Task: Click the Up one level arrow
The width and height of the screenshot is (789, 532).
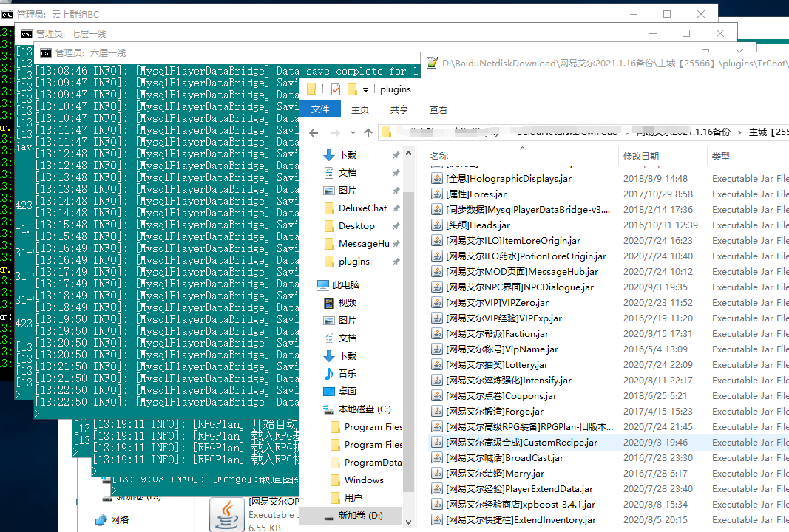Action: [x=368, y=133]
